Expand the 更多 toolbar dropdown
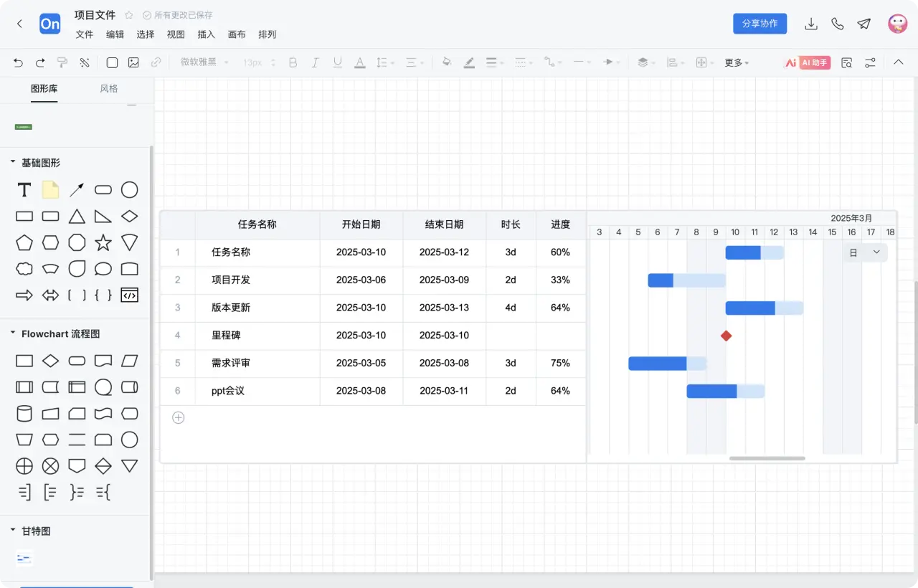The image size is (918, 588). tap(734, 62)
